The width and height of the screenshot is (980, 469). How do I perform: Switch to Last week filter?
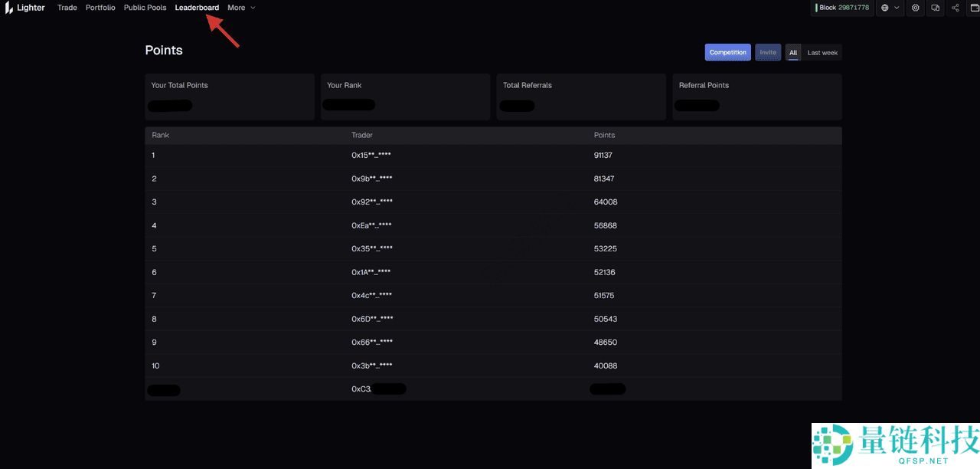point(822,52)
